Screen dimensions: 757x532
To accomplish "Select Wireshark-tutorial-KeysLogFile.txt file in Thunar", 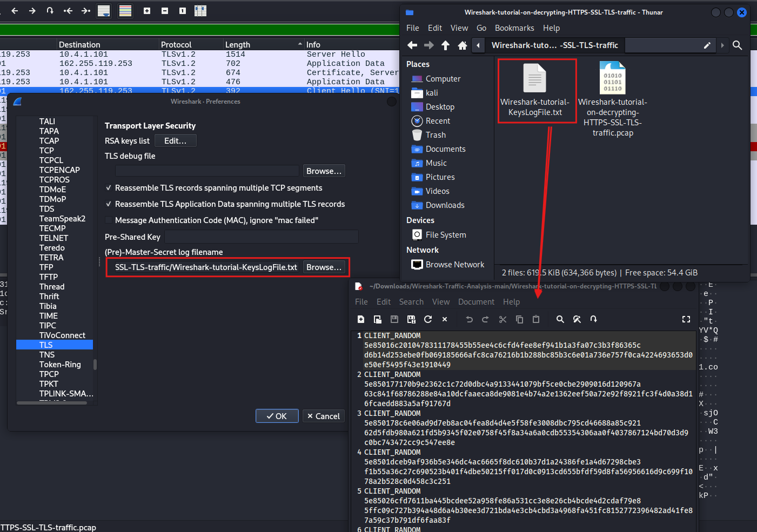I will (535, 91).
